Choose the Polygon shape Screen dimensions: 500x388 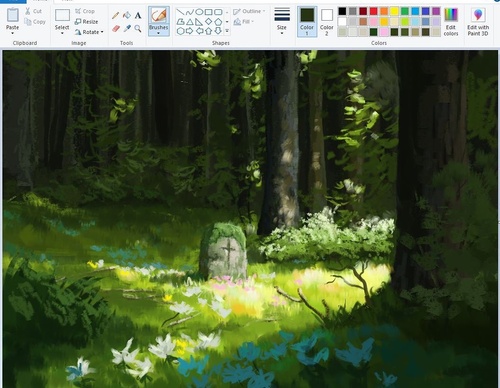coord(180,22)
